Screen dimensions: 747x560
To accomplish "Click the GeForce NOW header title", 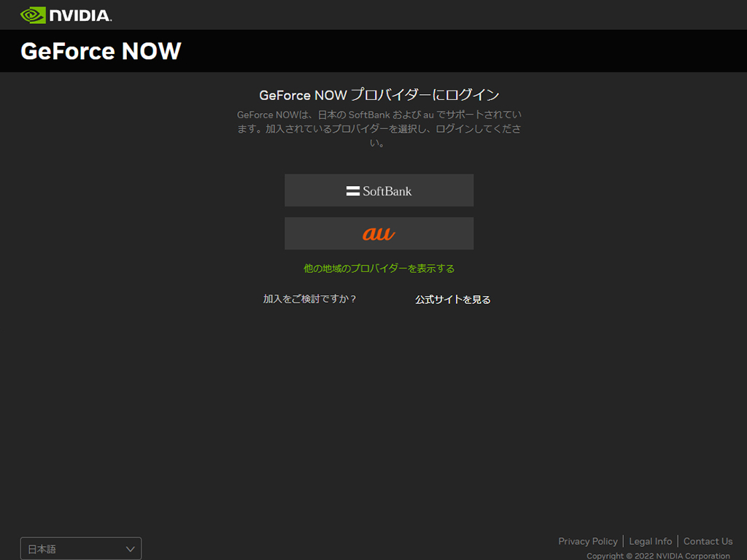I will click(101, 51).
